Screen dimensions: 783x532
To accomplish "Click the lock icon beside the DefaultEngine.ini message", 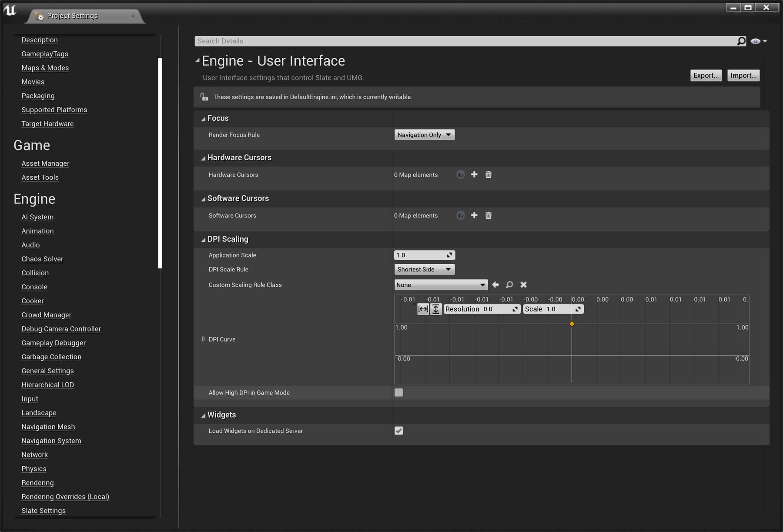I will point(204,97).
